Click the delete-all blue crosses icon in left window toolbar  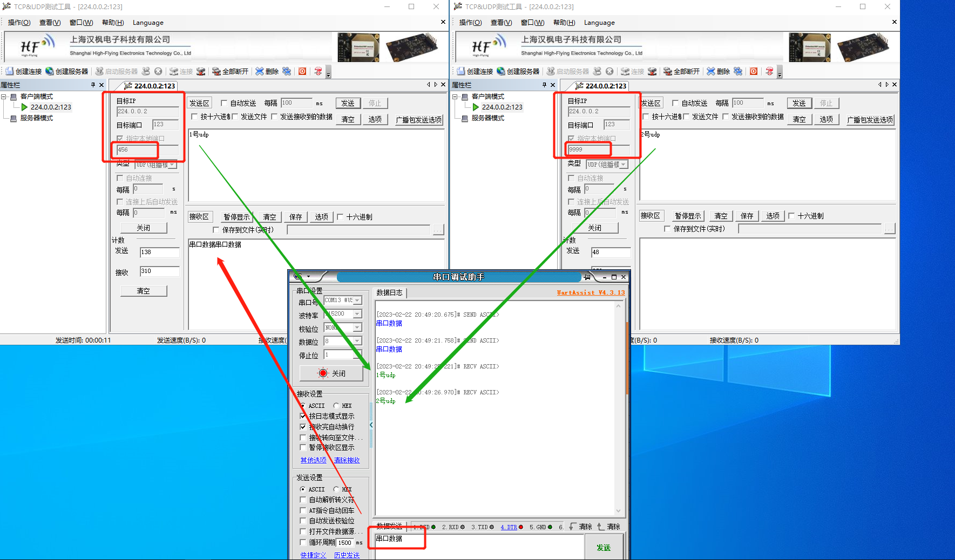(287, 71)
